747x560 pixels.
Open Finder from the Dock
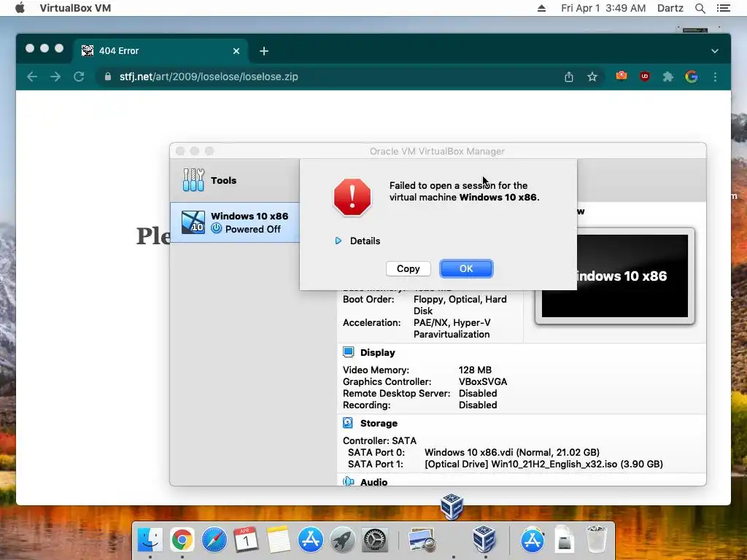[150, 540]
